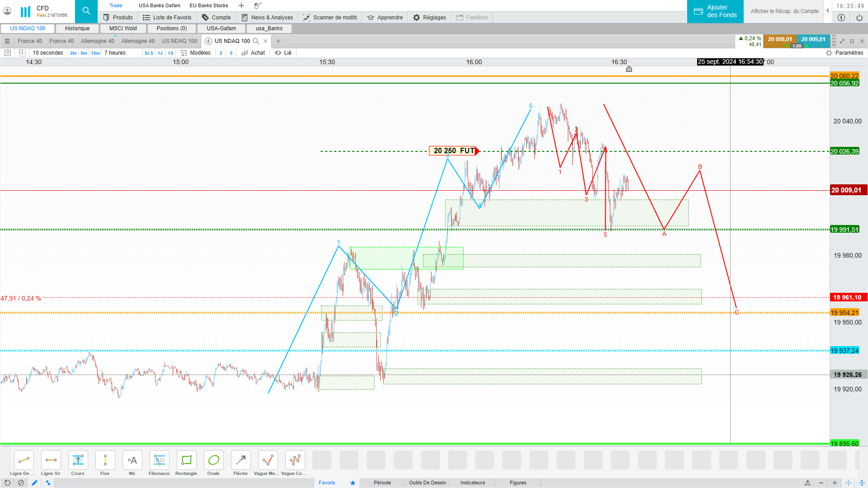Click the Ajouter des Fonds button
Screen dimensions: 868x488
715,11
